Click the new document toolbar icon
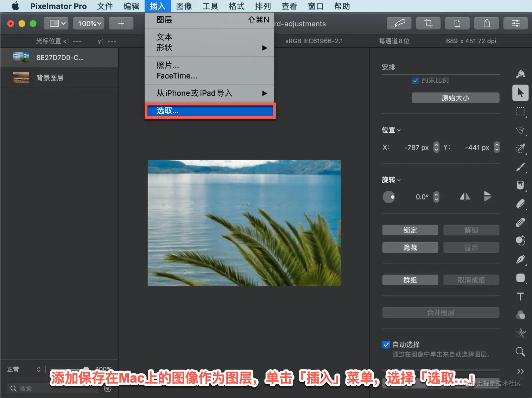Screen dimensions: 532x398 457,23
